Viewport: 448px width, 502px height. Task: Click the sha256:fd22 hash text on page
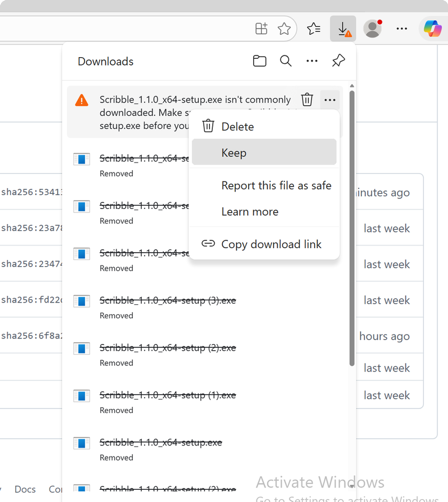(x=32, y=300)
